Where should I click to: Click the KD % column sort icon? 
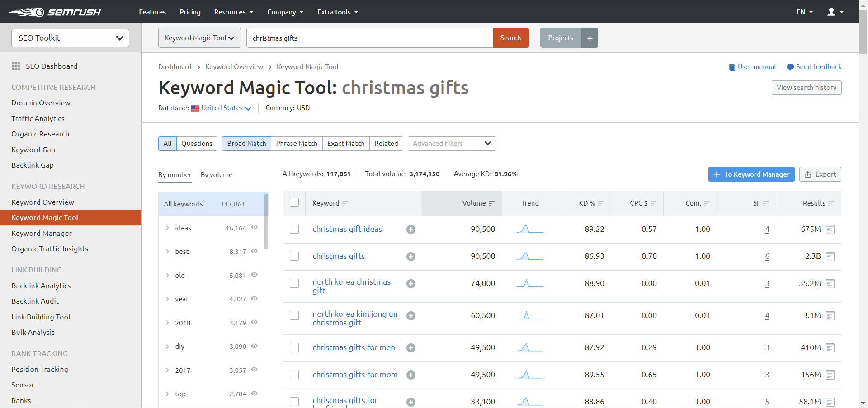601,203
